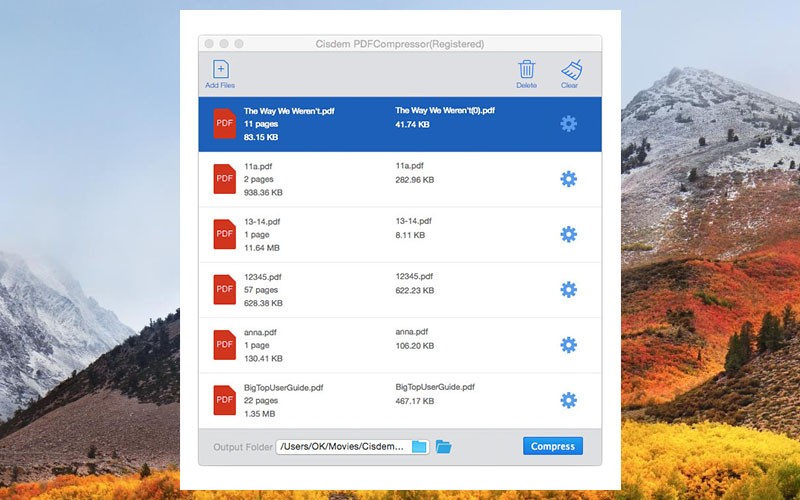Screen dimensions: 800x500
Task: Click the 11 pages label
Action: (261, 124)
